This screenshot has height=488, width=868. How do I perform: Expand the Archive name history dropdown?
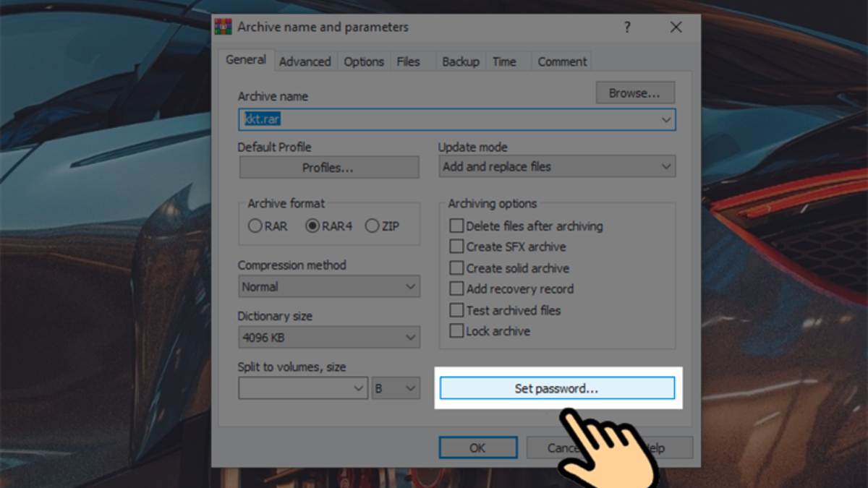click(666, 119)
